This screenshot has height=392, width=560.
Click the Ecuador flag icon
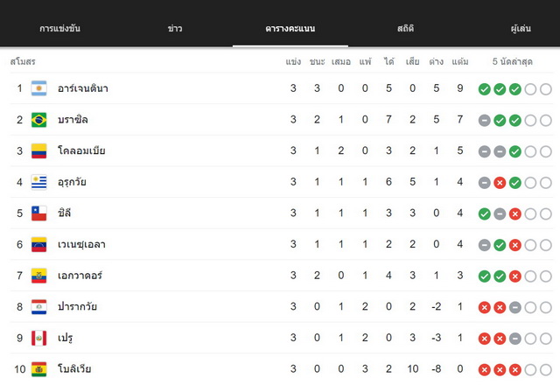coord(38,276)
